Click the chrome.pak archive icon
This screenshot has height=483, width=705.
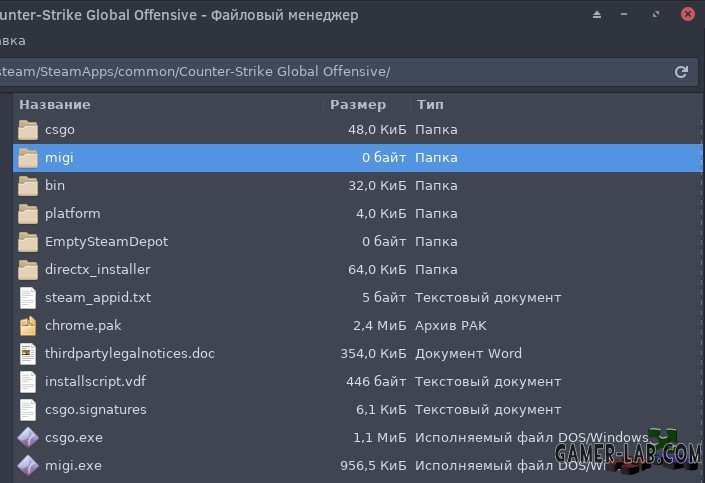pyautogui.click(x=28, y=326)
